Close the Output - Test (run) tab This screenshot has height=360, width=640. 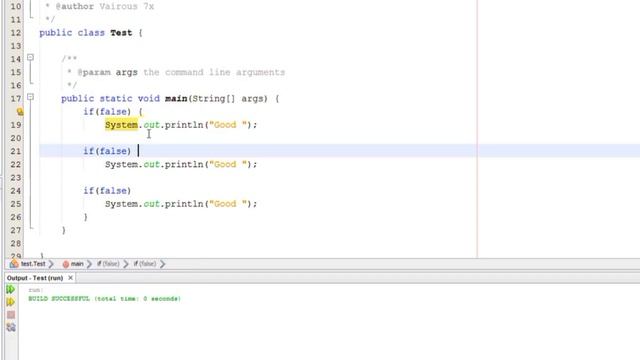coord(71,278)
